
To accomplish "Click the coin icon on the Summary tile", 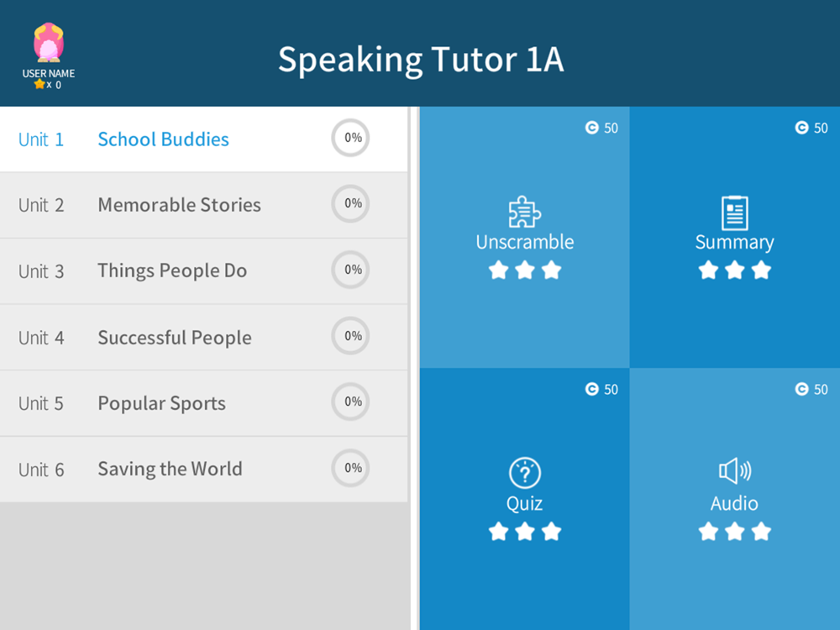I will [801, 128].
